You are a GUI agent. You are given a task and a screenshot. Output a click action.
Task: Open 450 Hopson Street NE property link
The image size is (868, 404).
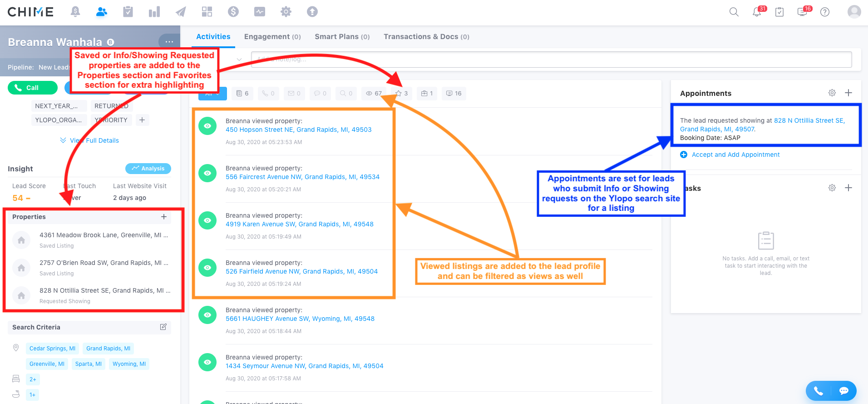[x=298, y=130]
